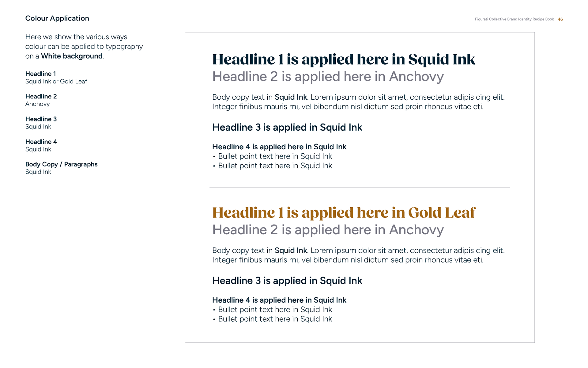Click the upper Headline 3 sample text
588x368 pixels.
click(287, 128)
